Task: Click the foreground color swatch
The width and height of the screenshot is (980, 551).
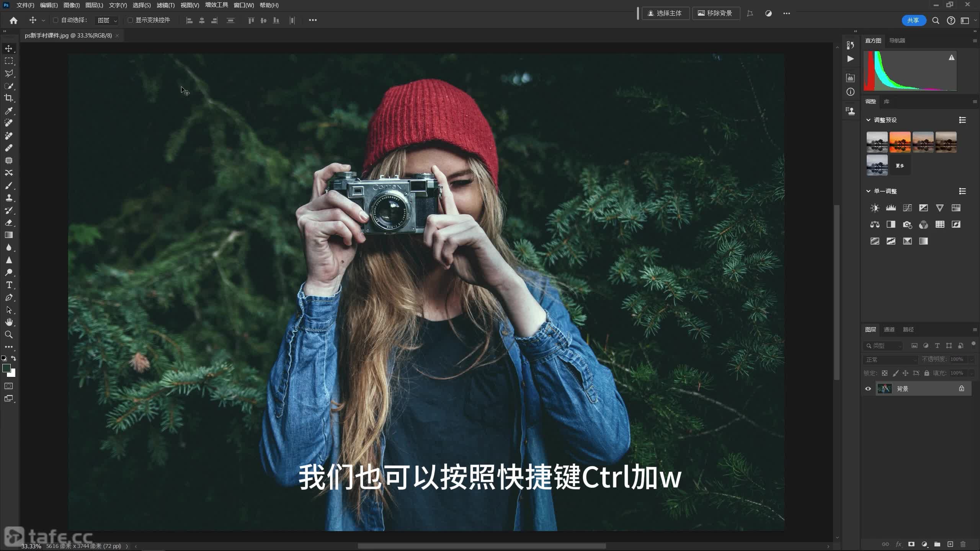Action: [6, 368]
